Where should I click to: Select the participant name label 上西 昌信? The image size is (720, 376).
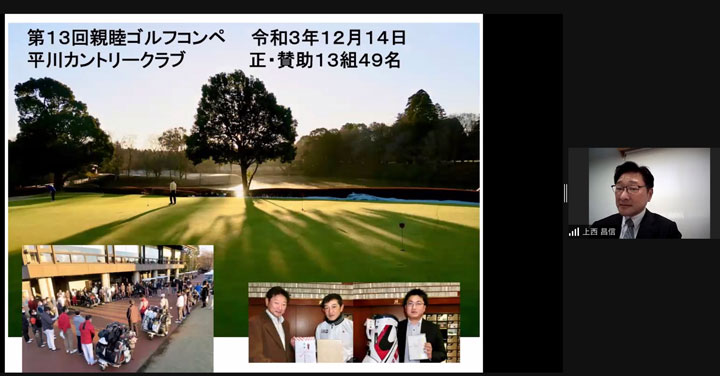[x=599, y=232]
